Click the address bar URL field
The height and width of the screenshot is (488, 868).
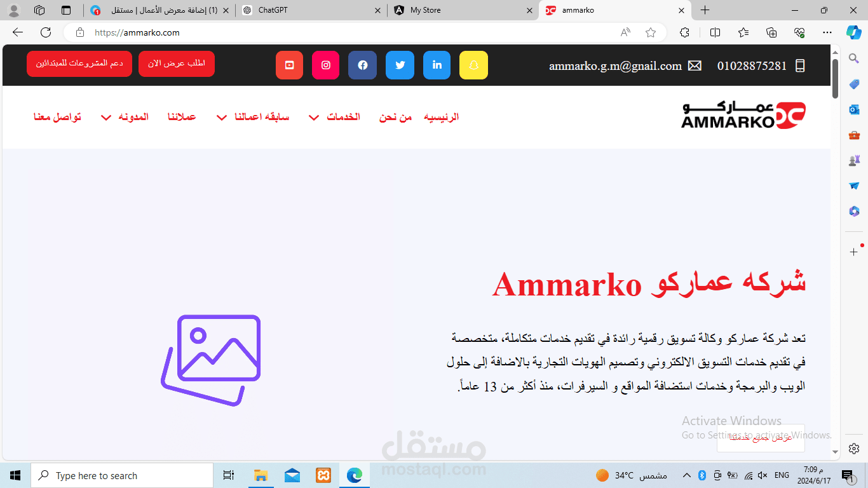356,32
